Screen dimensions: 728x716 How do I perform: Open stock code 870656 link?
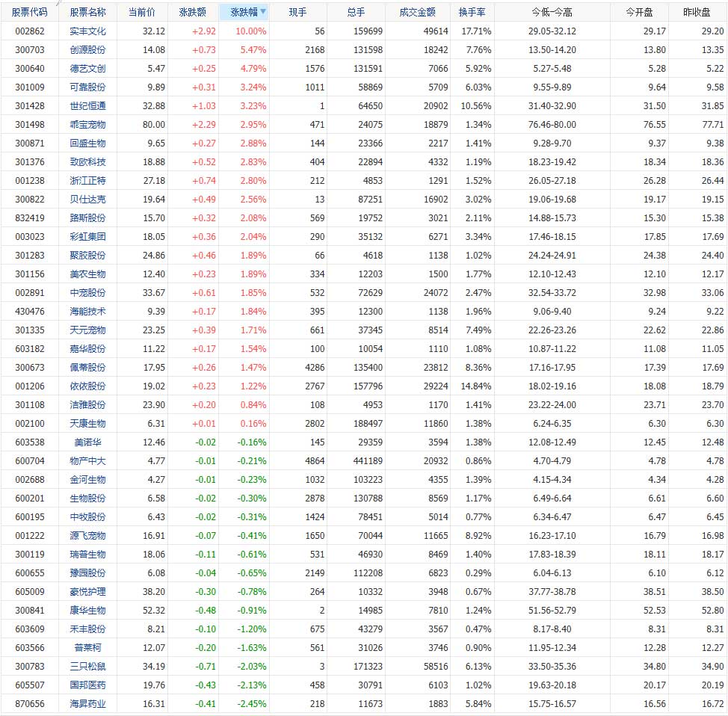(30, 703)
